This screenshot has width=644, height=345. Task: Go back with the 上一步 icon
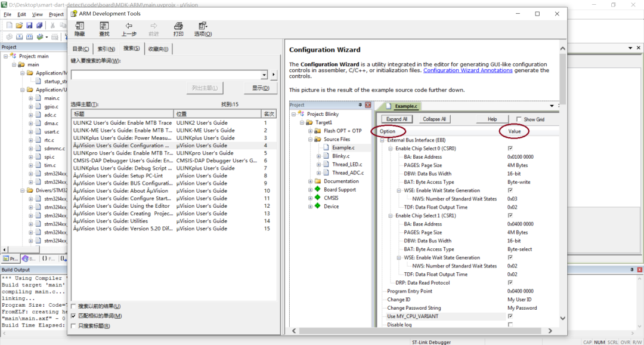coord(129,29)
